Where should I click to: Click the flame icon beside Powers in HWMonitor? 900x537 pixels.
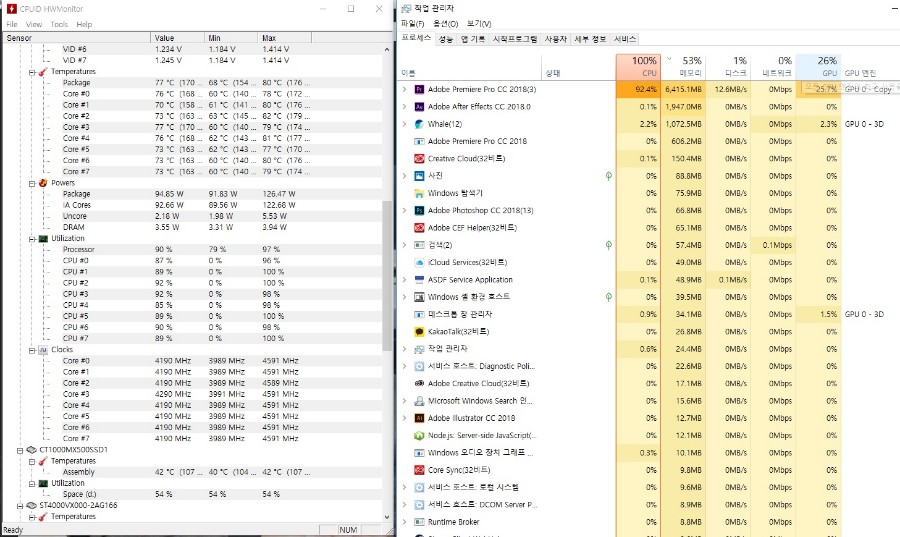click(x=43, y=183)
